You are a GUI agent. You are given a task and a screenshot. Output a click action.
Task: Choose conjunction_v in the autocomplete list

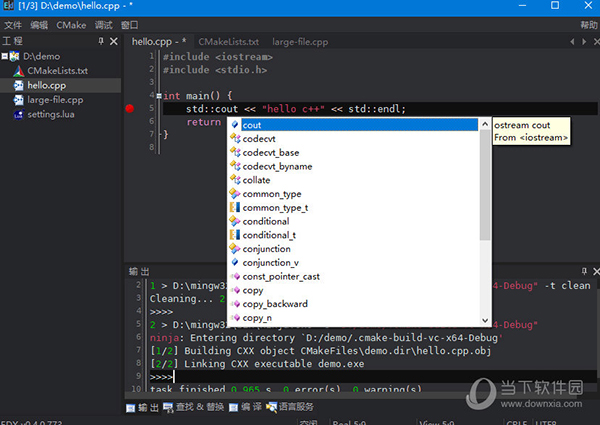click(354, 263)
